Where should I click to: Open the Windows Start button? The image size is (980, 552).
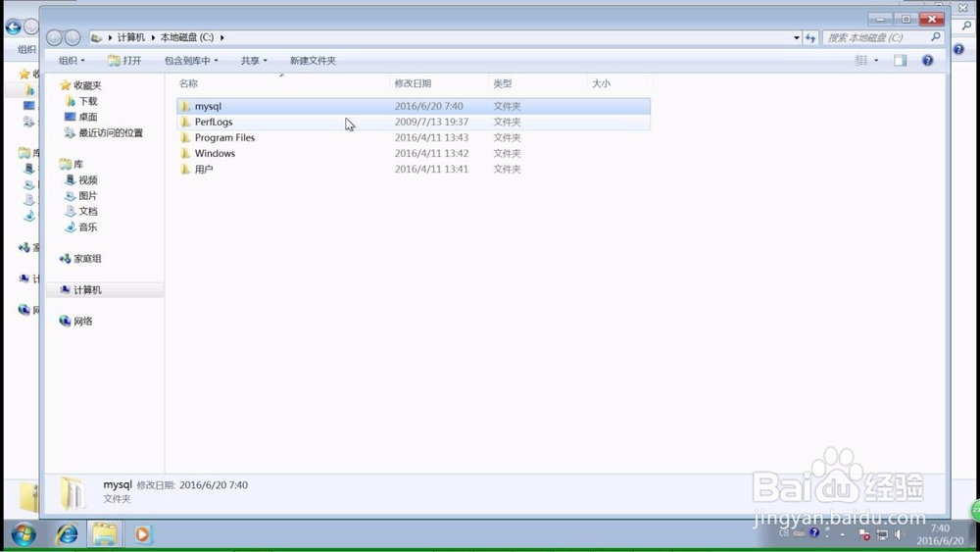24,535
